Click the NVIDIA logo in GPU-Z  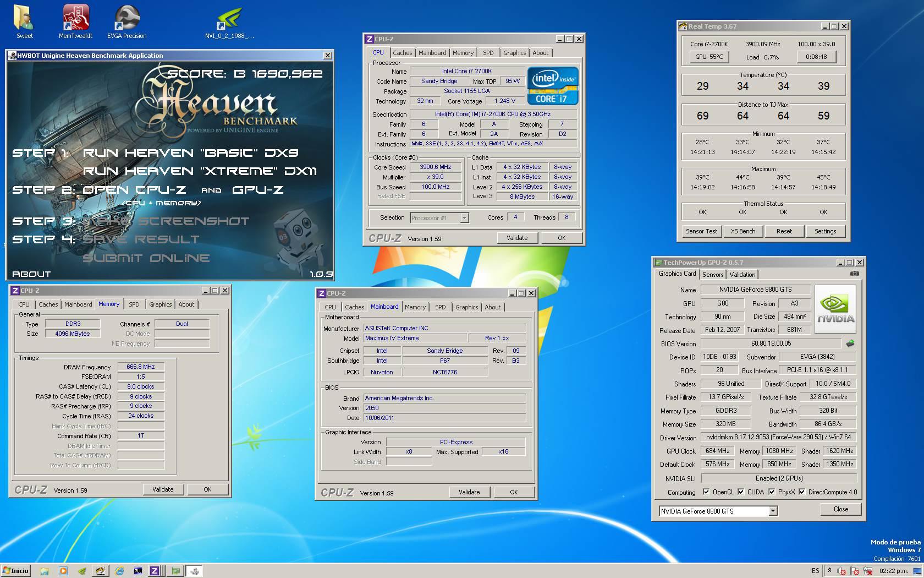pyautogui.click(x=835, y=309)
